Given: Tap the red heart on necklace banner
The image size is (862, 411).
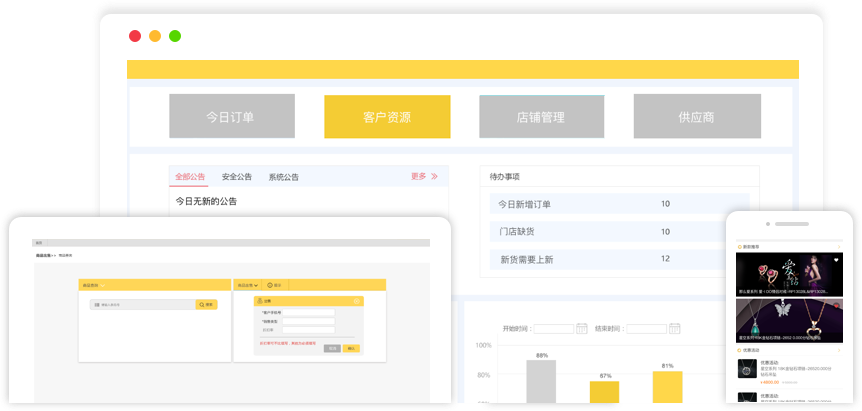Looking at the screenshot, I should click(836, 305).
